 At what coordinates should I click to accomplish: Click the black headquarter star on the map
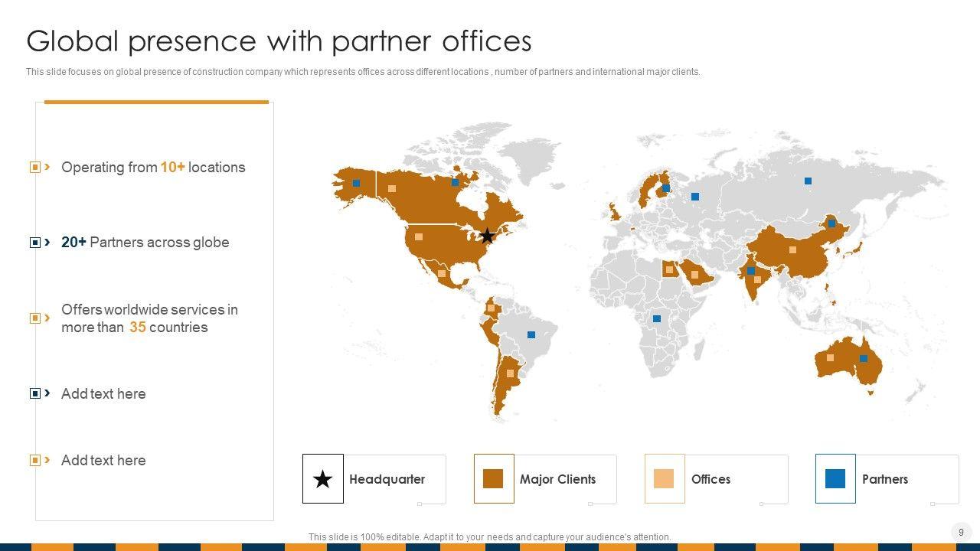click(487, 236)
